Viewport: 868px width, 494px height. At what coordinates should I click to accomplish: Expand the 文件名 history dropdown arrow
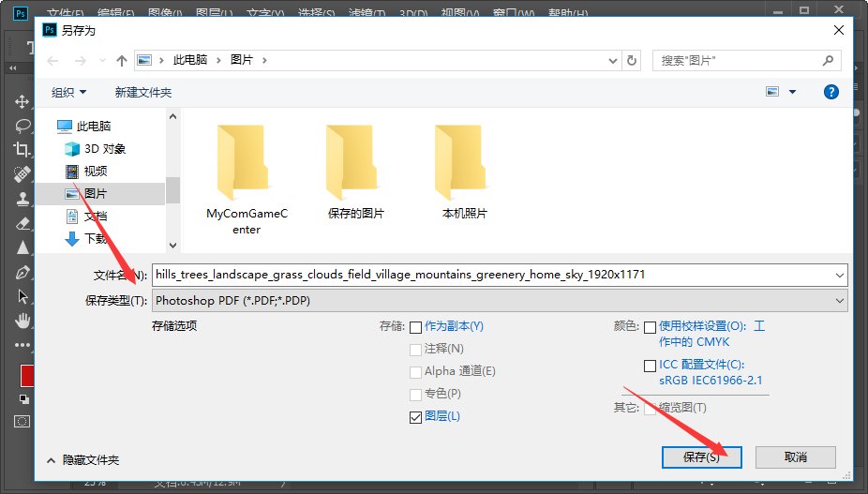coord(839,276)
